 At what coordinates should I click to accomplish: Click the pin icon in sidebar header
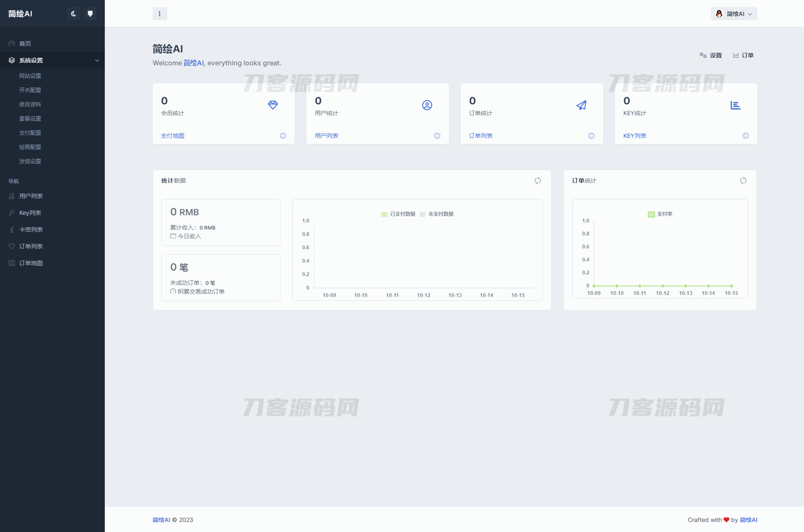tap(90, 14)
